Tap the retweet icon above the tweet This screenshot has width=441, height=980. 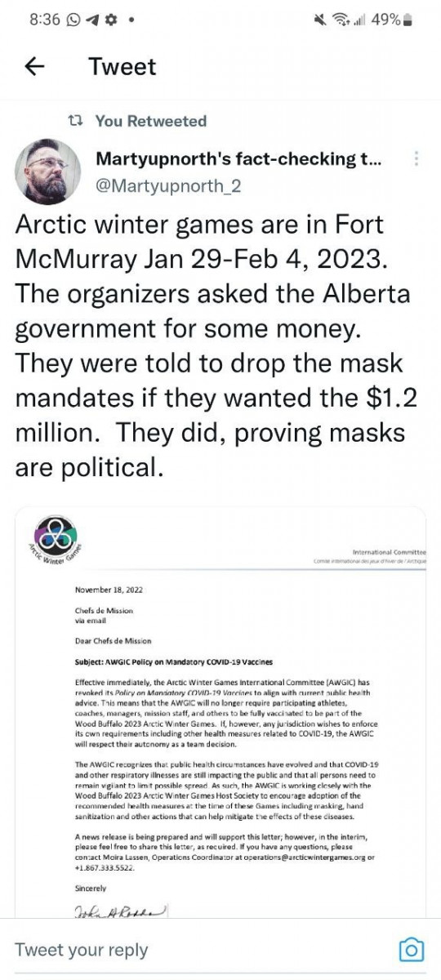coord(77,121)
